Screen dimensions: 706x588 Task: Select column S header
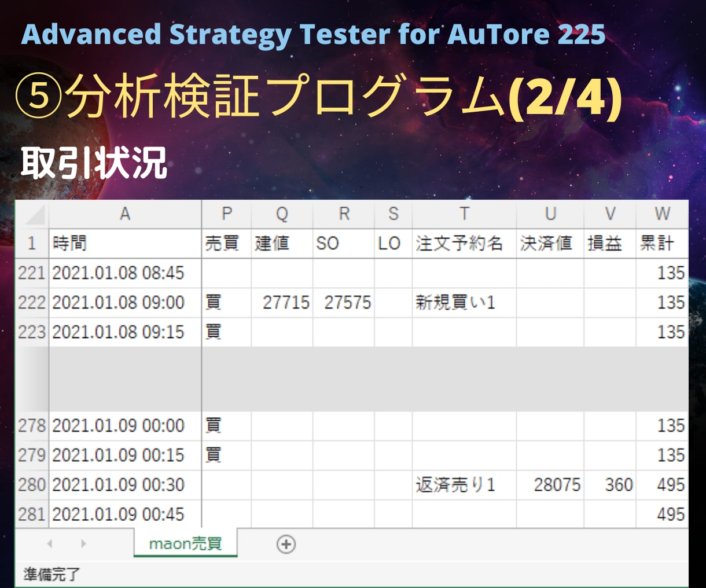[394, 215]
